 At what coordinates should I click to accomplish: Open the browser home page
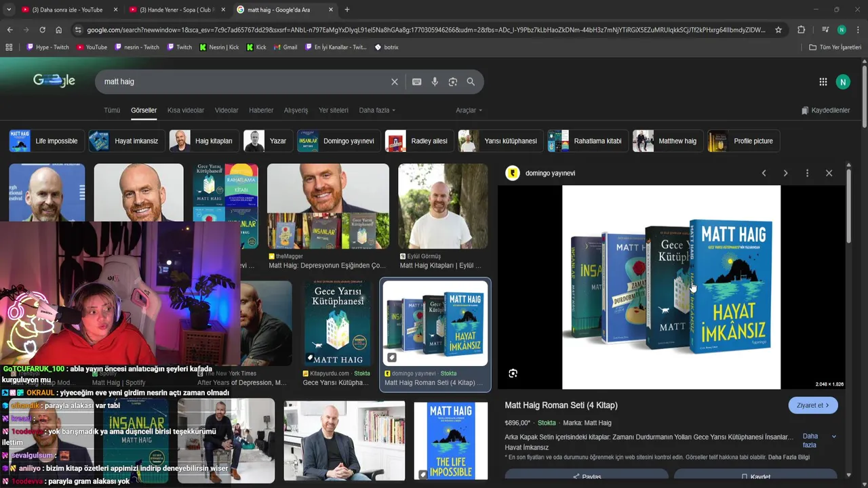pos(59,30)
